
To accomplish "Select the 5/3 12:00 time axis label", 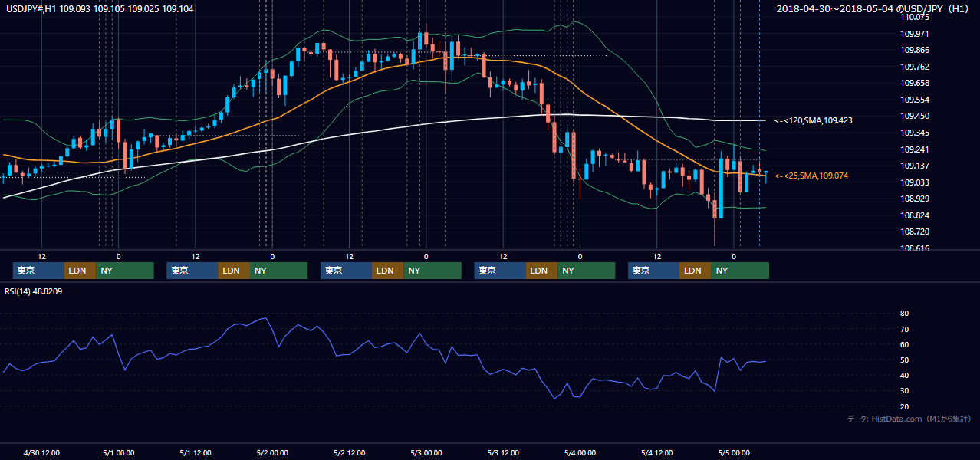I will click(x=503, y=452).
